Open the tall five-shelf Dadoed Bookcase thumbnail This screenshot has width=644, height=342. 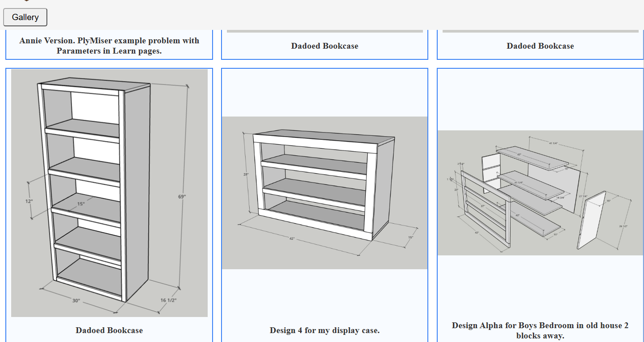109,193
